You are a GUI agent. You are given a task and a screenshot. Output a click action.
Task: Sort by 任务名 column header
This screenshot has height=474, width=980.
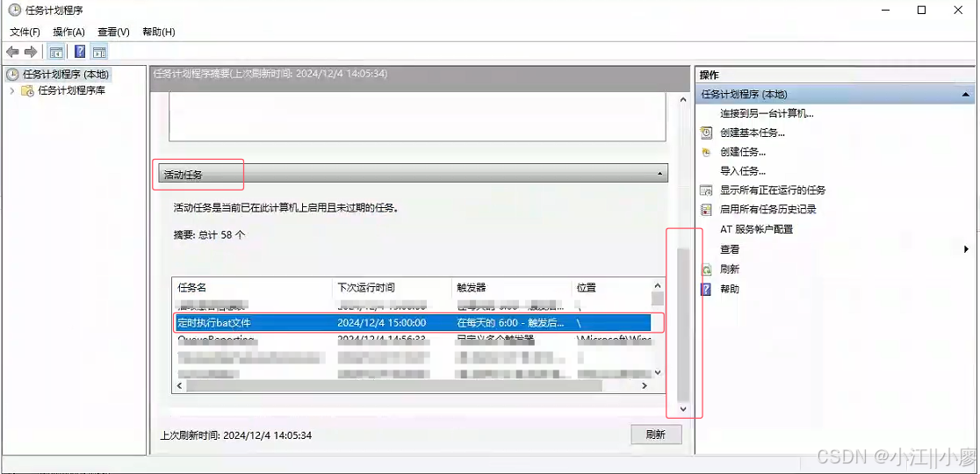(x=252, y=288)
